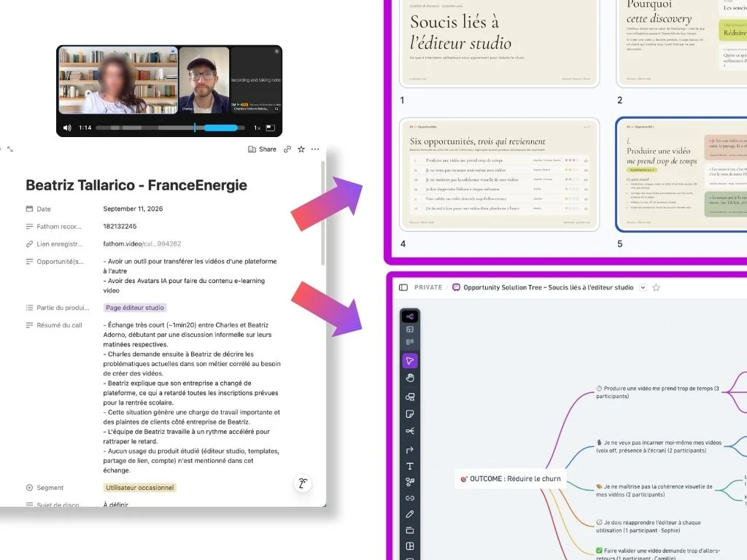Click the September 11, 2026 date value
747x560 pixels.
[133, 209]
